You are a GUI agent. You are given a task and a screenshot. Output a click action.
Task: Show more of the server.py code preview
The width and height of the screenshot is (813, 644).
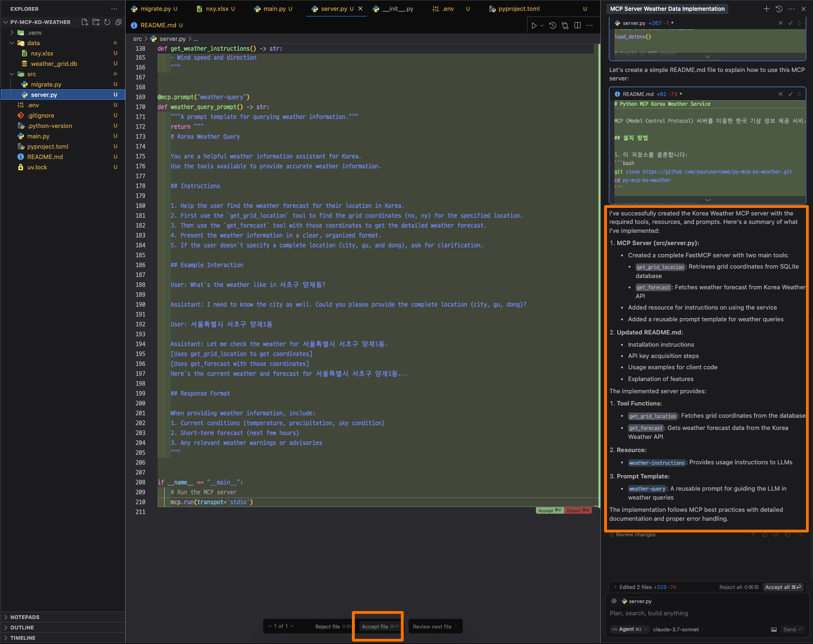(707, 56)
